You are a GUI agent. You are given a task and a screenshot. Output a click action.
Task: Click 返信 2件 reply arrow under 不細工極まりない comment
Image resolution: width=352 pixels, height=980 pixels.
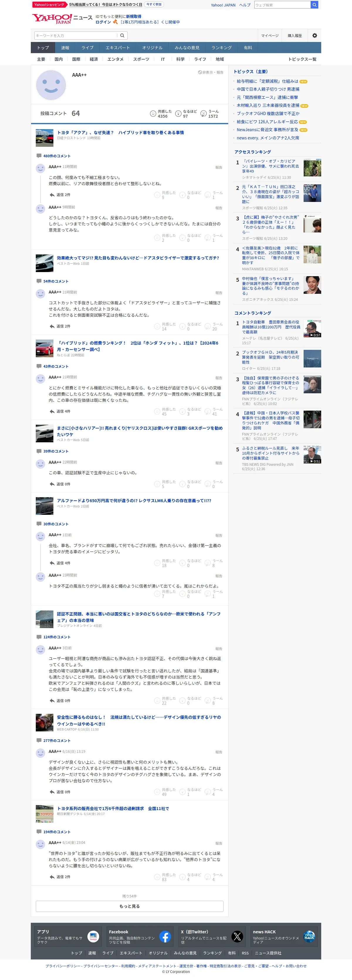[60, 195]
